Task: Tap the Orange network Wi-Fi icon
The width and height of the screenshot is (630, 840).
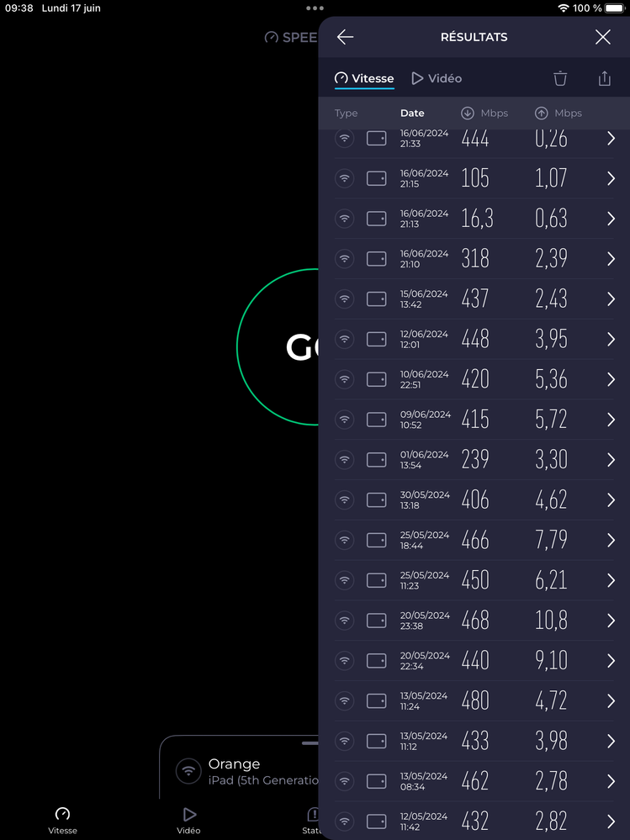Action: point(188,771)
